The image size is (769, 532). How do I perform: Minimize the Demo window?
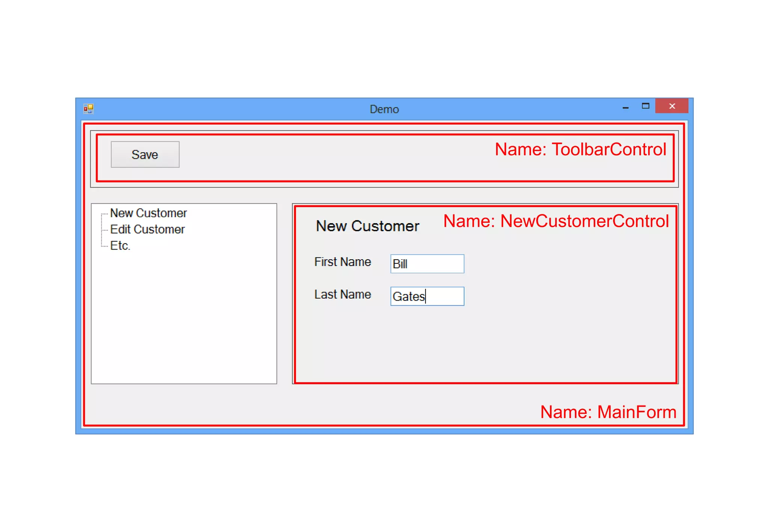pyautogui.click(x=626, y=108)
